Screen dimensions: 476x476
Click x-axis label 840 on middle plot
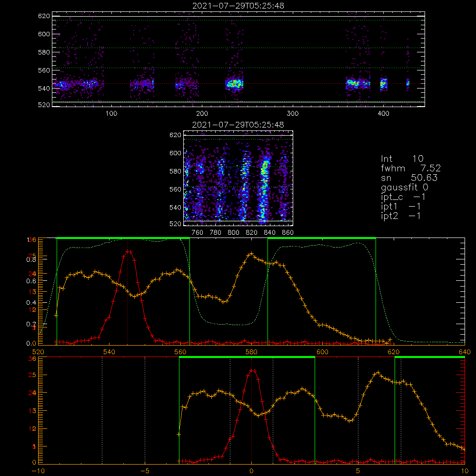pyautogui.click(x=269, y=233)
